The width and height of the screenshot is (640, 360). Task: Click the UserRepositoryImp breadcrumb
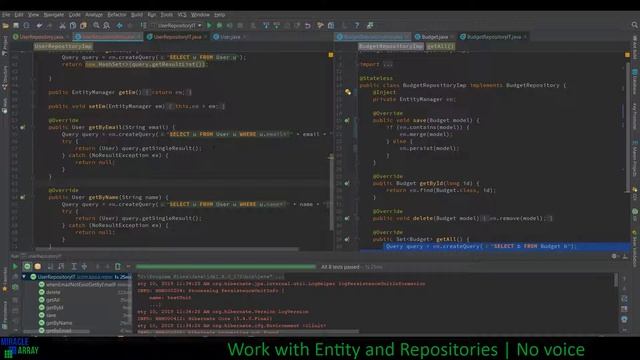[63, 46]
